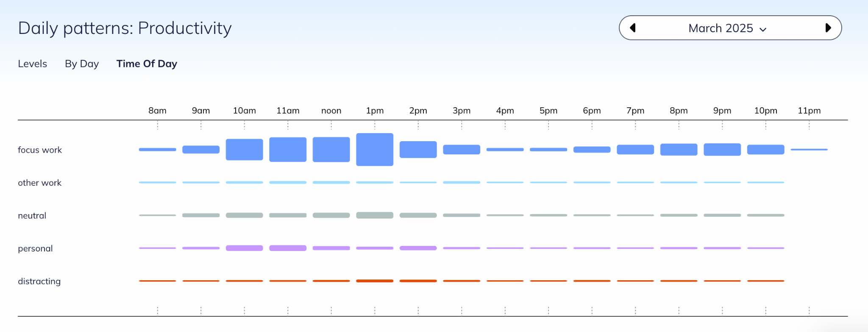Screen dimensions: 868x332
Task: Click the 11am focus work block
Action: click(288, 150)
